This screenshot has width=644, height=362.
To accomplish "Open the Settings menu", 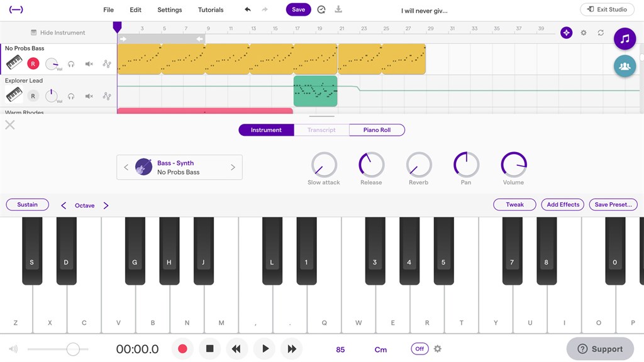I will pyautogui.click(x=170, y=10).
